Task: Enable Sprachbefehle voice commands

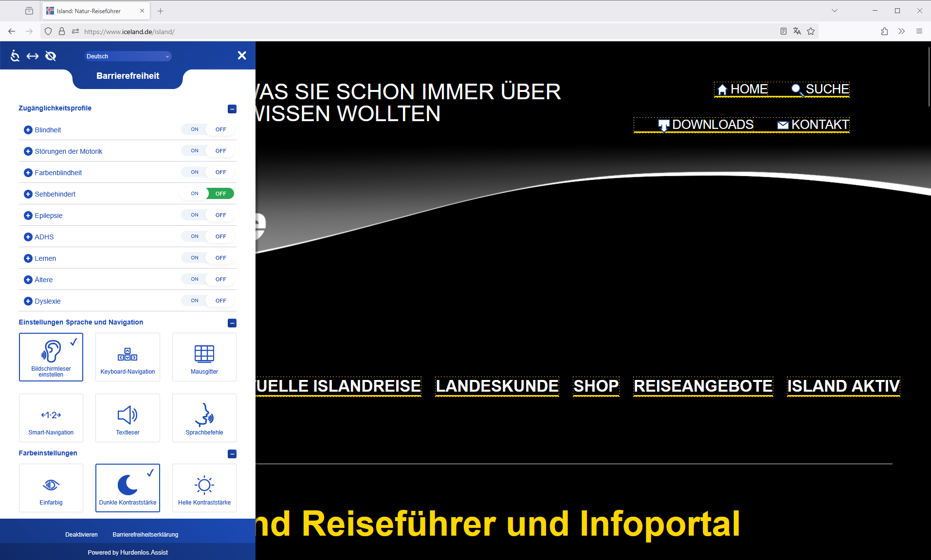Action: coord(204,417)
